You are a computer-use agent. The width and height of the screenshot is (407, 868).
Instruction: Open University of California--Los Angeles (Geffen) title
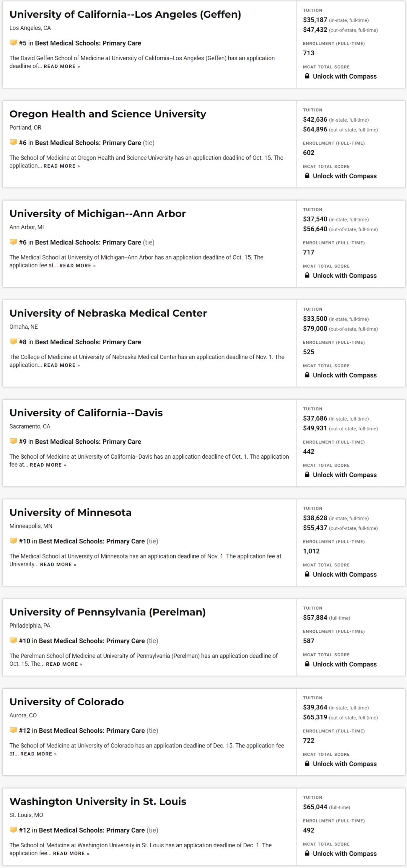click(x=125, y=14)
